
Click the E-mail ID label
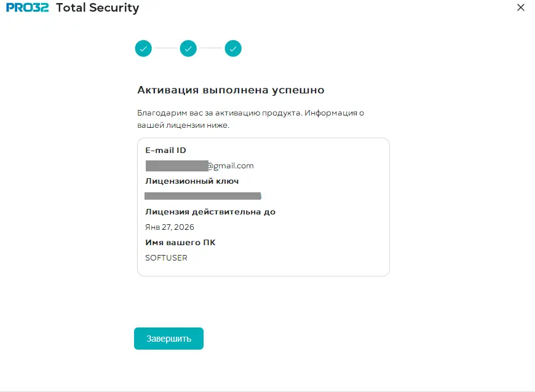point(165,151)
